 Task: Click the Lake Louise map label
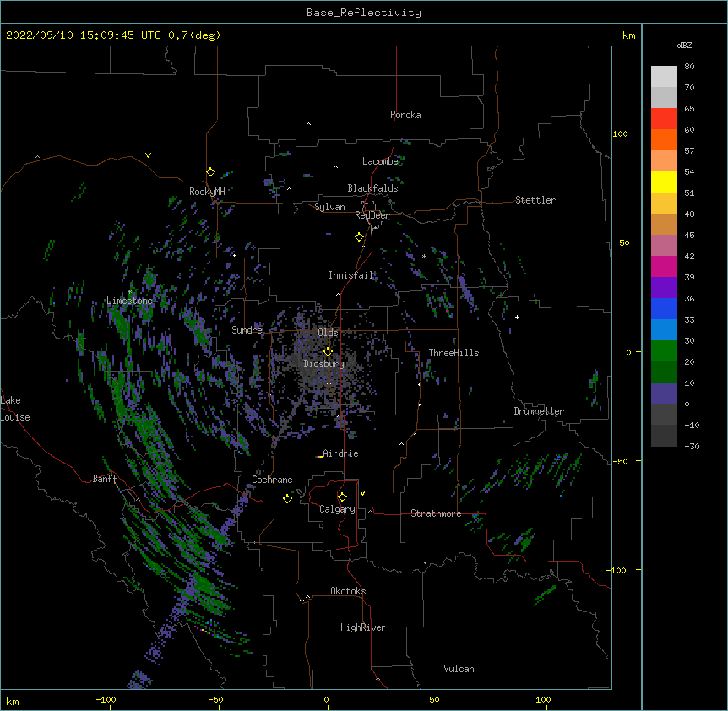point(15,409)
